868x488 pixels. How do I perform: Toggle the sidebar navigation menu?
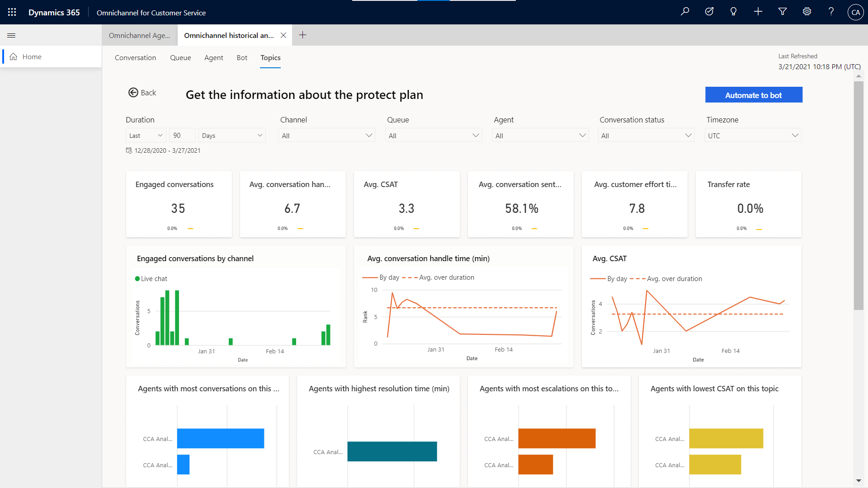[11, 35]
